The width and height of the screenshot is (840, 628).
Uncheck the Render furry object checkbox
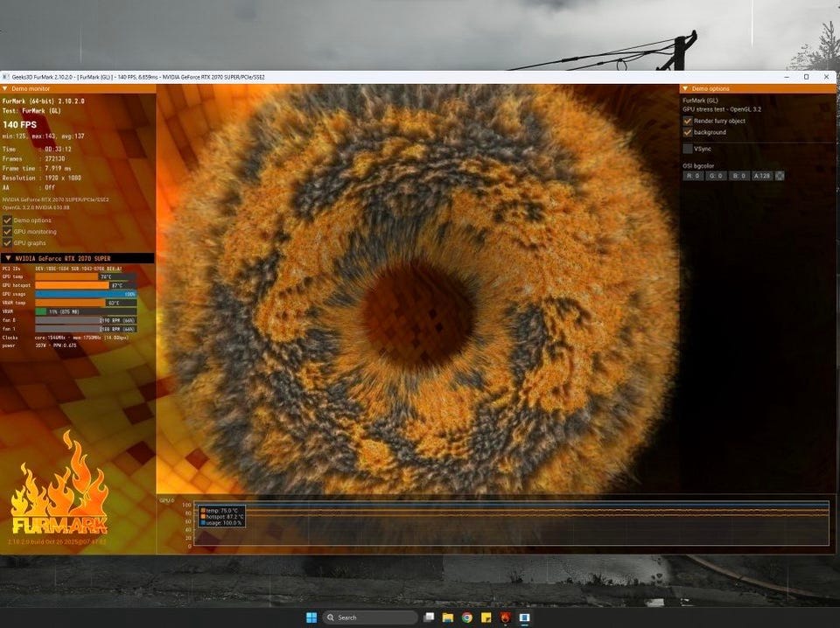pos(688,121)
